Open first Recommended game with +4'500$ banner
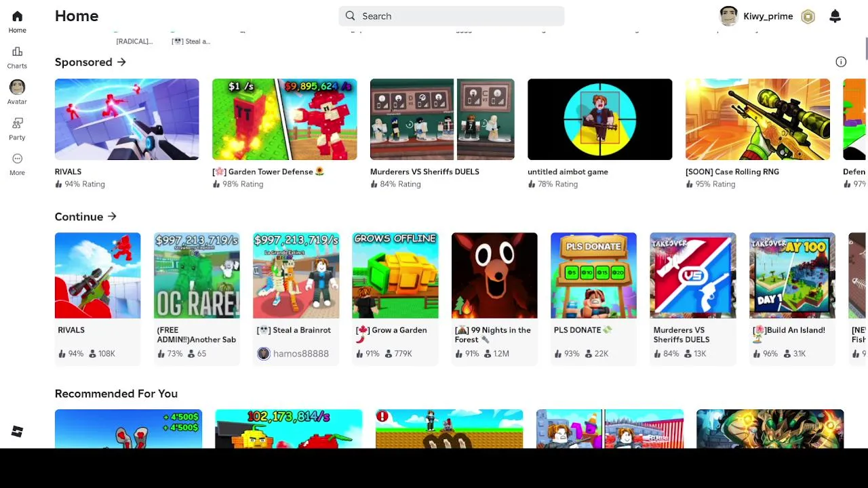This screenshot has height=488, width=868. click(x=128, y=428)
